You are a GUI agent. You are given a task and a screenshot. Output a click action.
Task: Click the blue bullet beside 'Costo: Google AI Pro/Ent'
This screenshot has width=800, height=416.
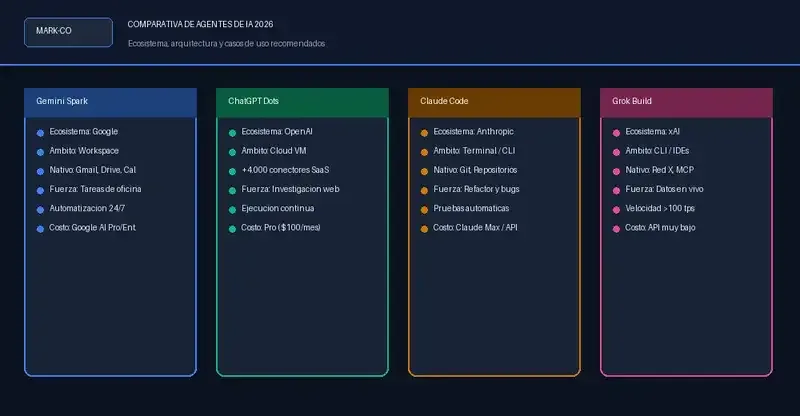click(40, 229)
